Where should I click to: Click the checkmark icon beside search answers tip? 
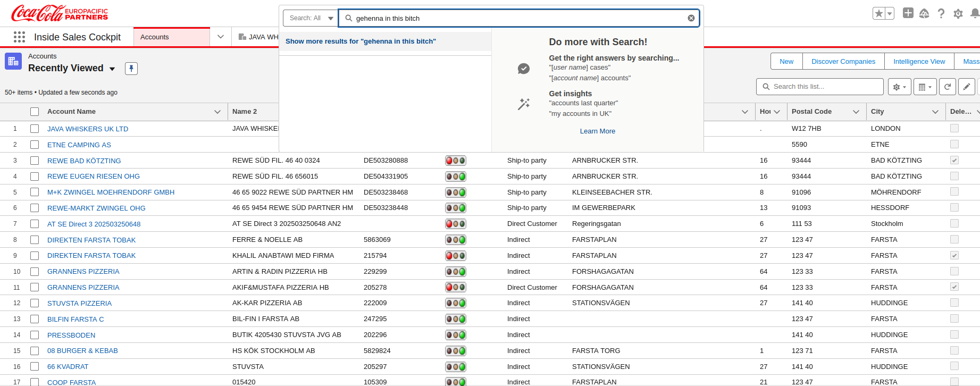click(x=524, y=69)
